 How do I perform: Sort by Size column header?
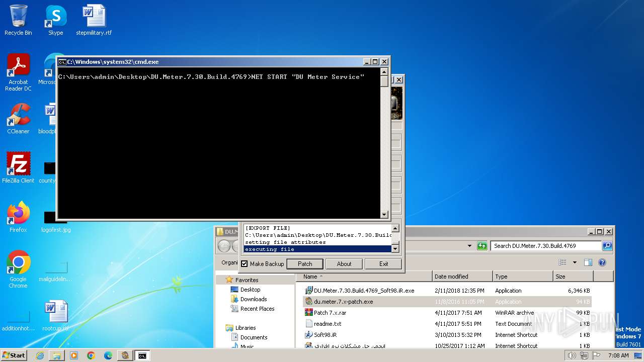573,277
